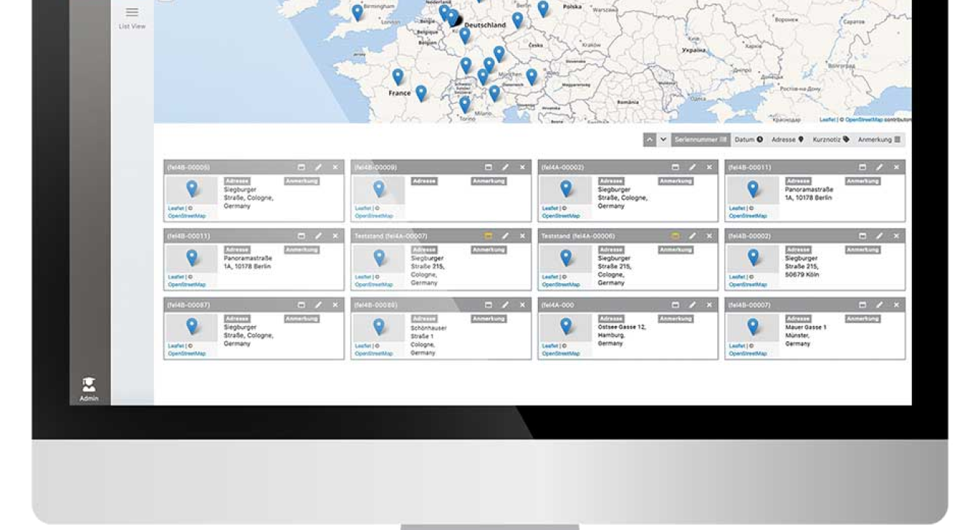Open Leaflet link in main map attribution

pyautogui.click(x=828, y=119)
